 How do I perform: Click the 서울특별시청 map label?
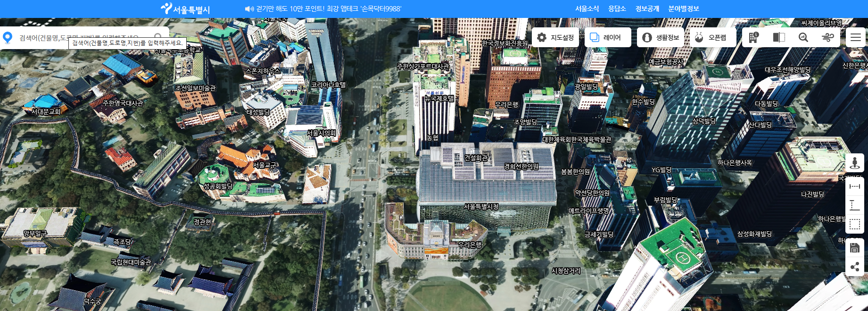[x=481, y=207]
